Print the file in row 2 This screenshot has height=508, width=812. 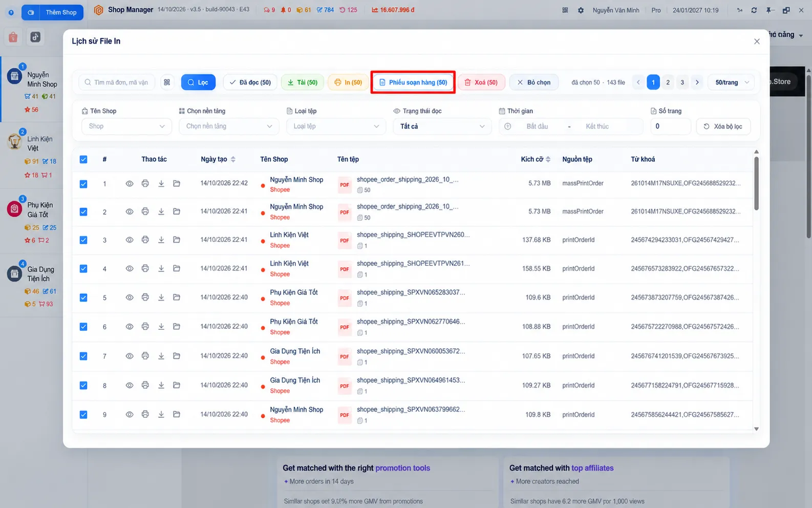145,211
